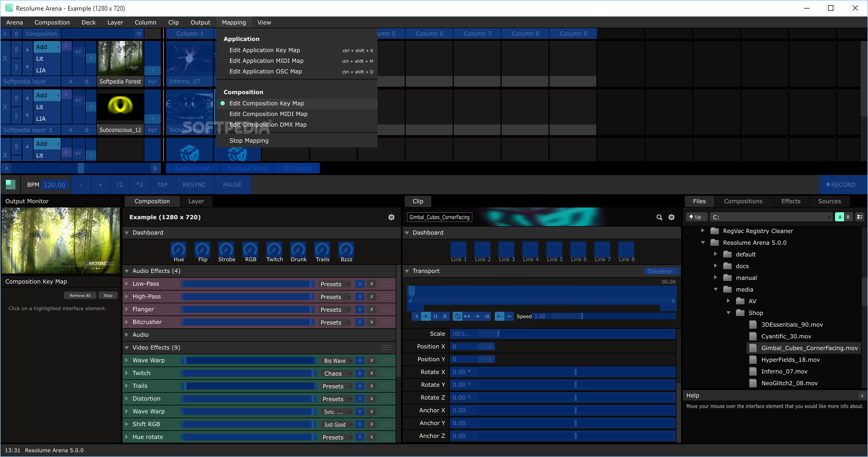Click the Bzzz dashboard knob
This screenshot has height=457, width=868.
[x=346, y=249]
